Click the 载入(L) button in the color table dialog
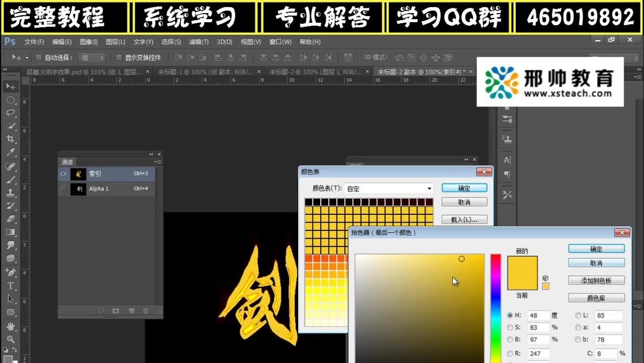 (465, 219)
